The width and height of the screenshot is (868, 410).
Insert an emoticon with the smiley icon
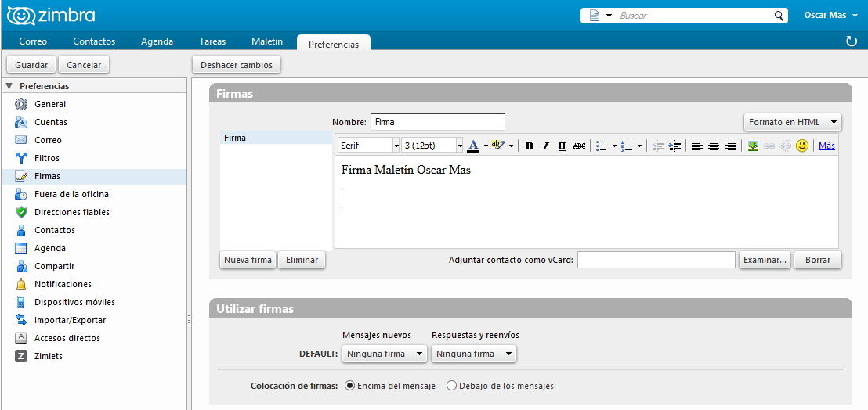point(802,146)
